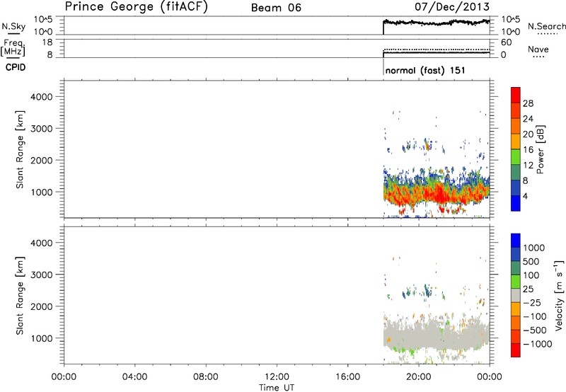Click the "60" tick on the Nave axis
The width and height of the screenshot is (566, 392).
506,42
